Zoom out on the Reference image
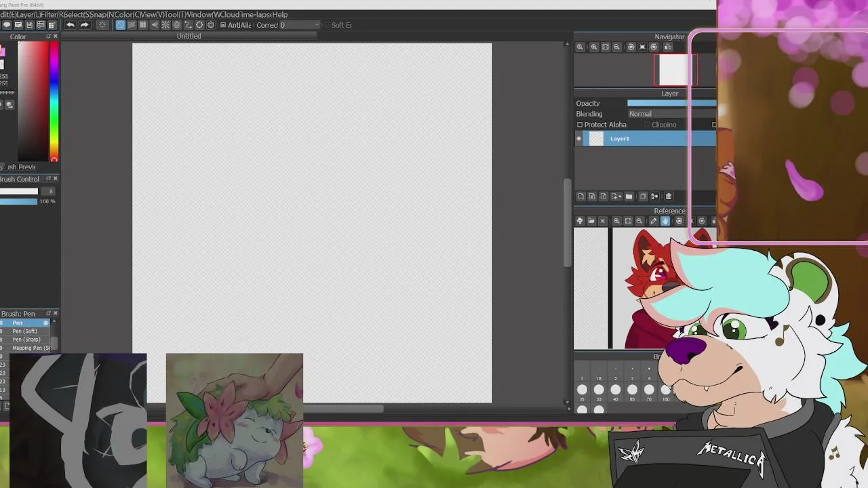 point(639,221)
